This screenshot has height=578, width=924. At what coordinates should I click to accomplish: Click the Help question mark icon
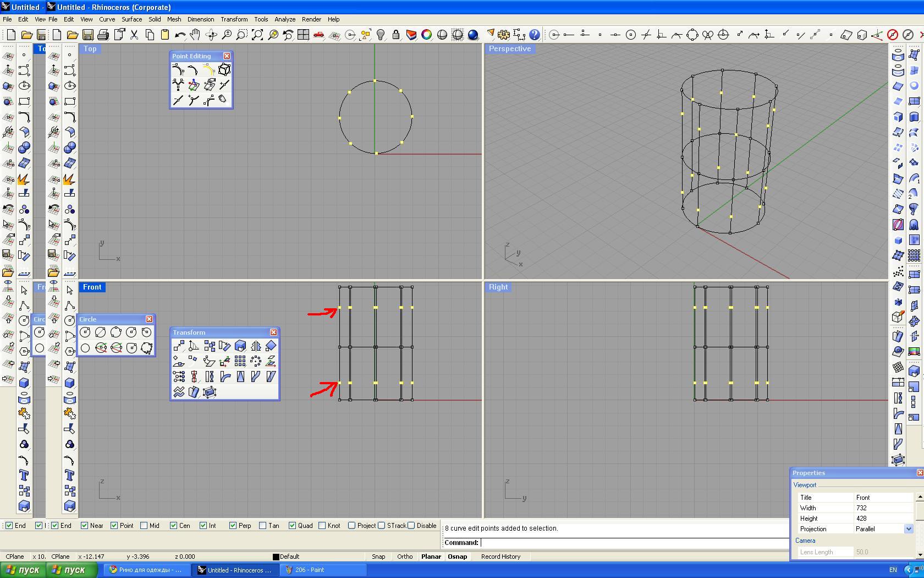point(534,35)
